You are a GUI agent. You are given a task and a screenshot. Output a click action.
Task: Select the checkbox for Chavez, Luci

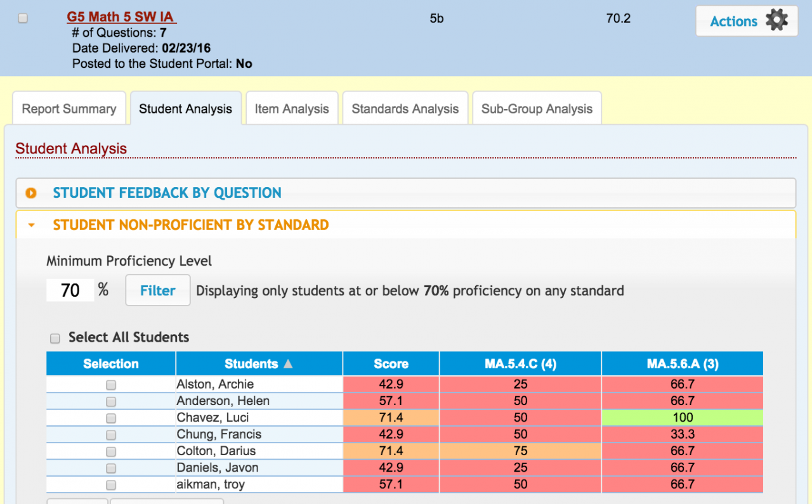pyautogui.click(x=111, y=418)
